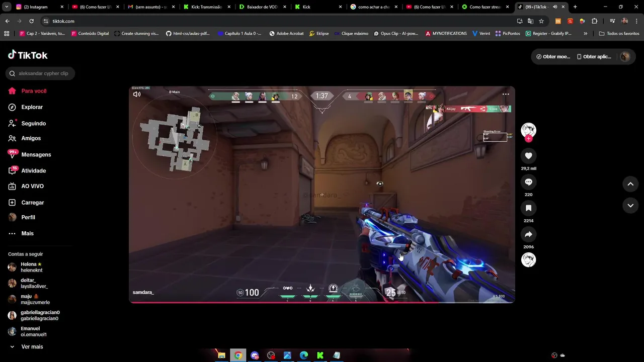Open the spinning sound disc icon
This screenshot has height=362, width=644.
(528, 260)
